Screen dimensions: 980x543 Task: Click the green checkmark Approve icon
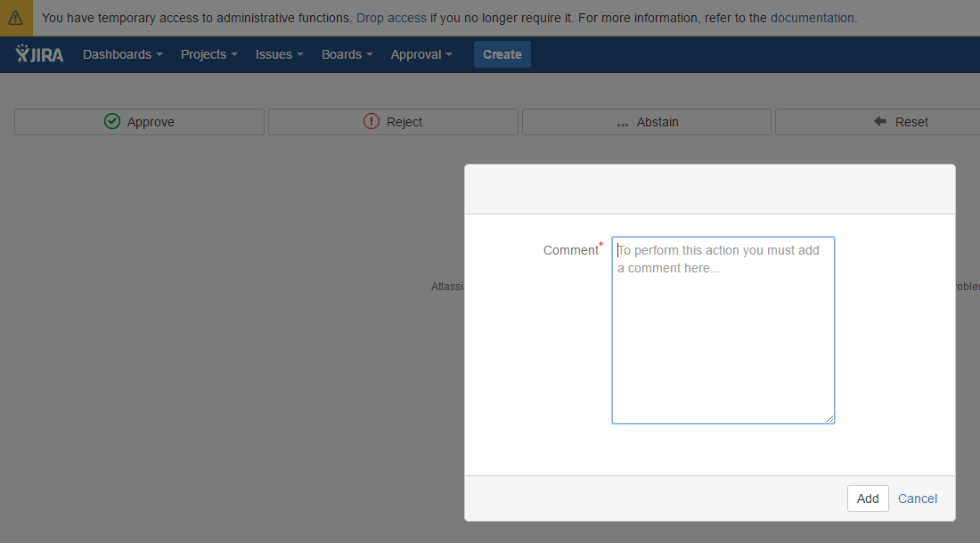[x=112, y=122]
